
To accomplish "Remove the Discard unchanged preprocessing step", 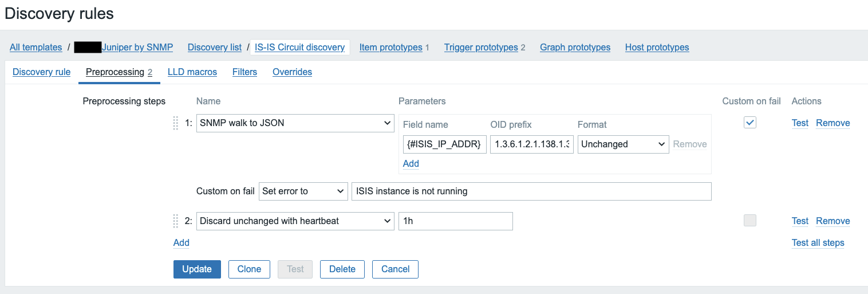I will coord(833,221).
